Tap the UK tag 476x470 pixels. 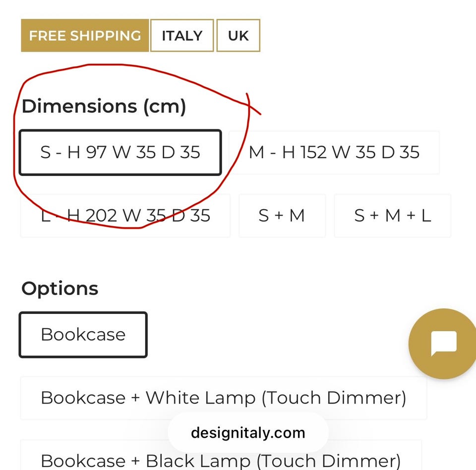238,36
